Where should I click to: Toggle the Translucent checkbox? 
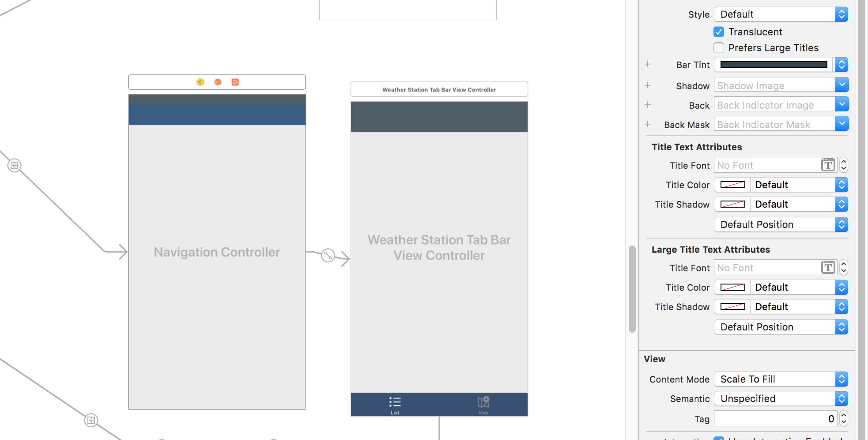point(719,32)
